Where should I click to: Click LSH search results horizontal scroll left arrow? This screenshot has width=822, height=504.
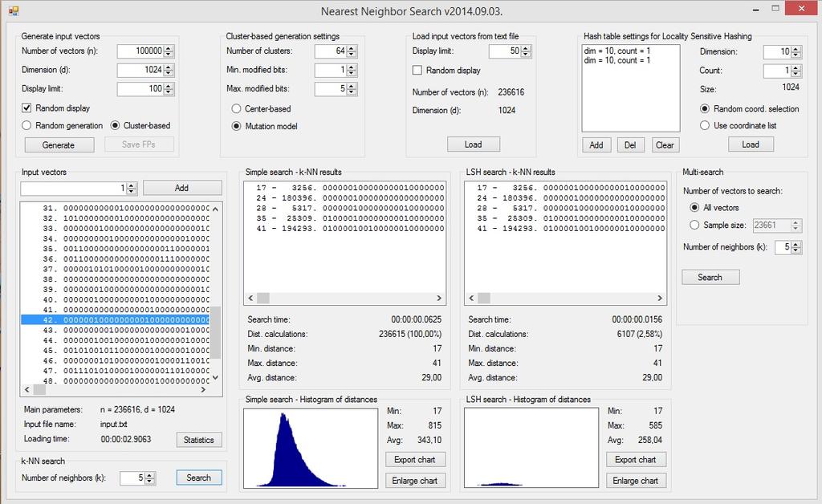(471, 298)
